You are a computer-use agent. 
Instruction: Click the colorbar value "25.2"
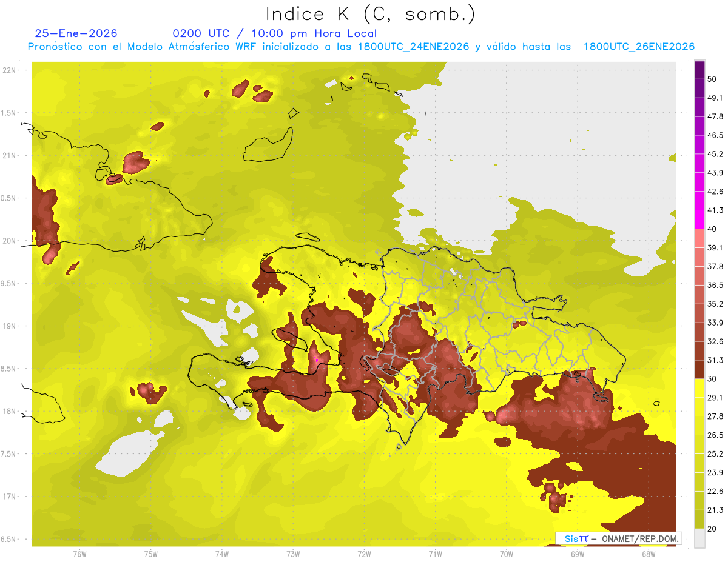[x=715, y=453]
